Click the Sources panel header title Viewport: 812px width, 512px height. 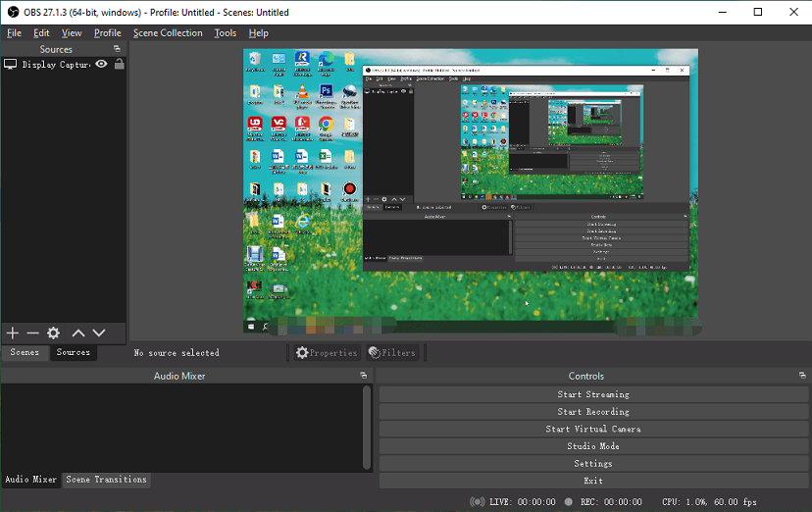(56, 49)
